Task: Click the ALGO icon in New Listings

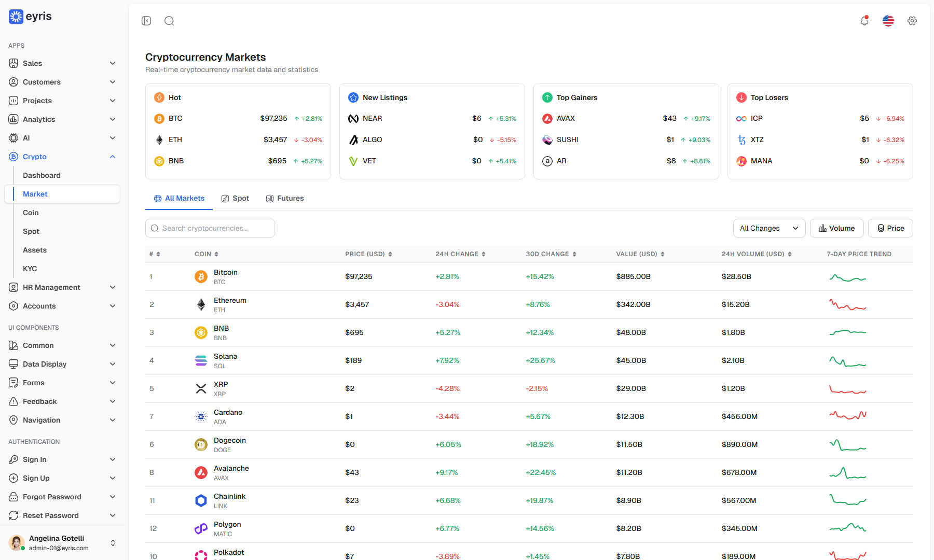Action: click(353, 140)
